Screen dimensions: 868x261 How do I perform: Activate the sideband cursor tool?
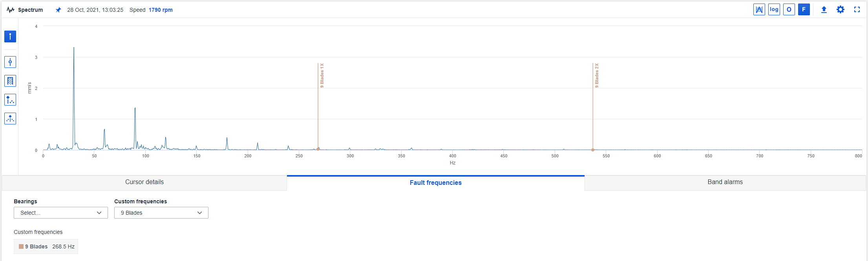pos(10,119)
